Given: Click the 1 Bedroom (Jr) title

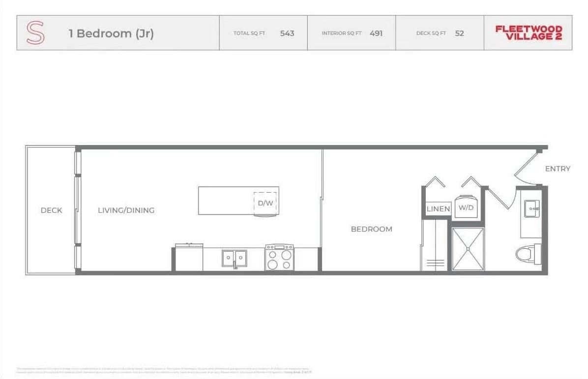Looking at the screenshot, I should point(111,33).
